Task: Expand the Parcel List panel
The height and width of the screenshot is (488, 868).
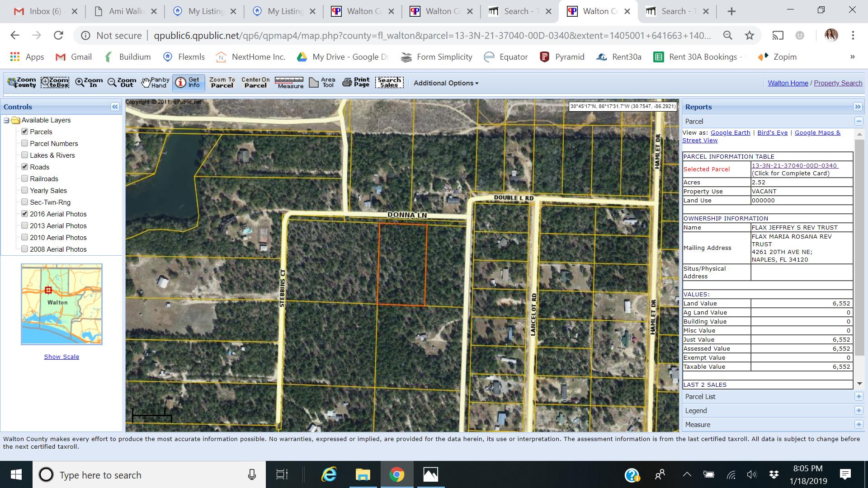Action: [859, 397]
